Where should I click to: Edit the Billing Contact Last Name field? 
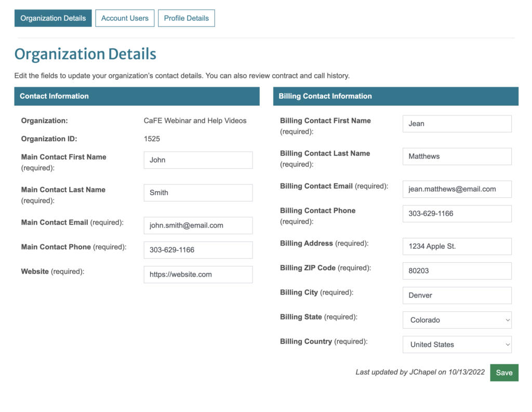click(x=457, y=156)
